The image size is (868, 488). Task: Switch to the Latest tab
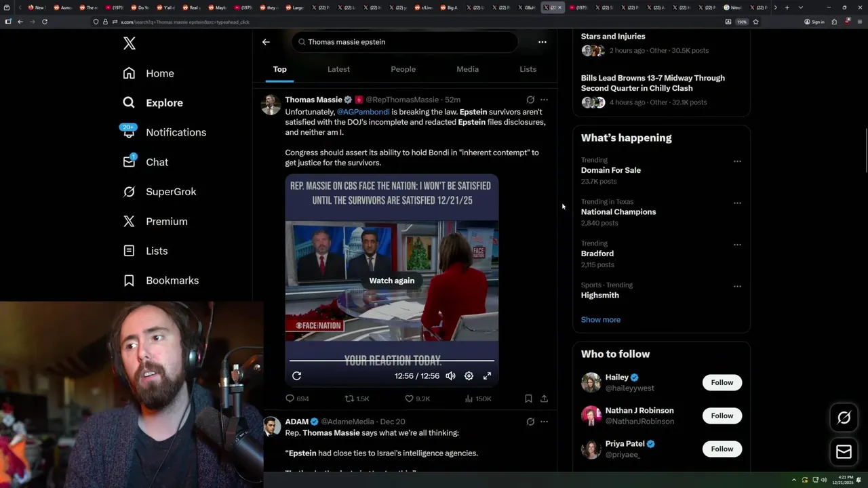338,69
